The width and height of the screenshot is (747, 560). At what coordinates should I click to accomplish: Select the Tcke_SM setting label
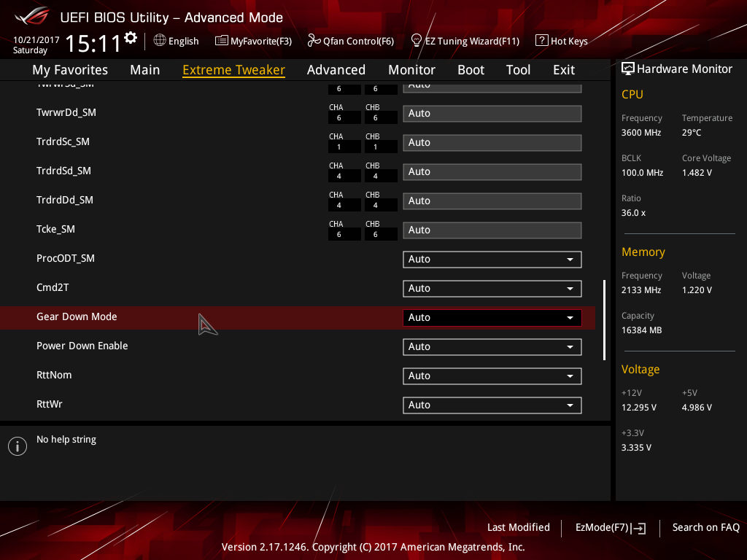[x=55, y=230]
